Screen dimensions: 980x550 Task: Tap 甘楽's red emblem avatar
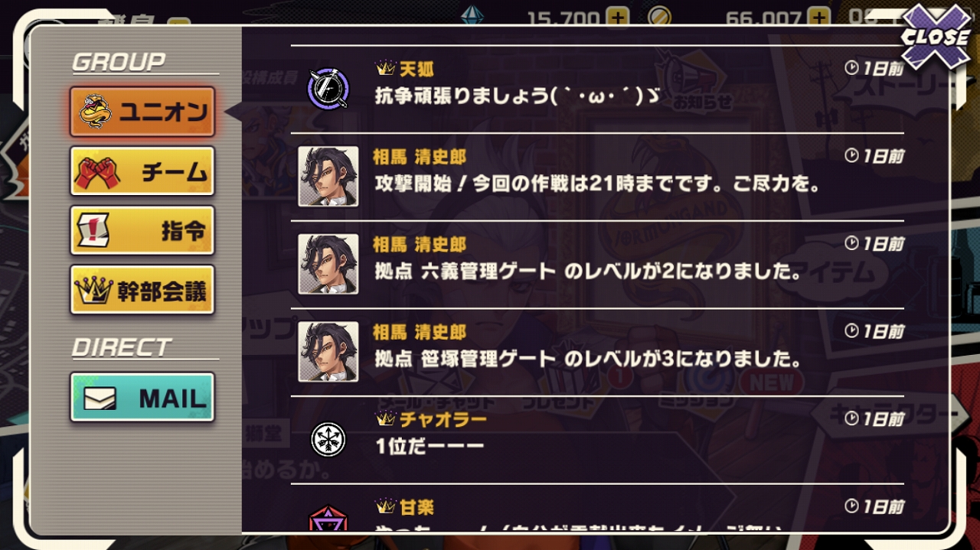(328, 519)
